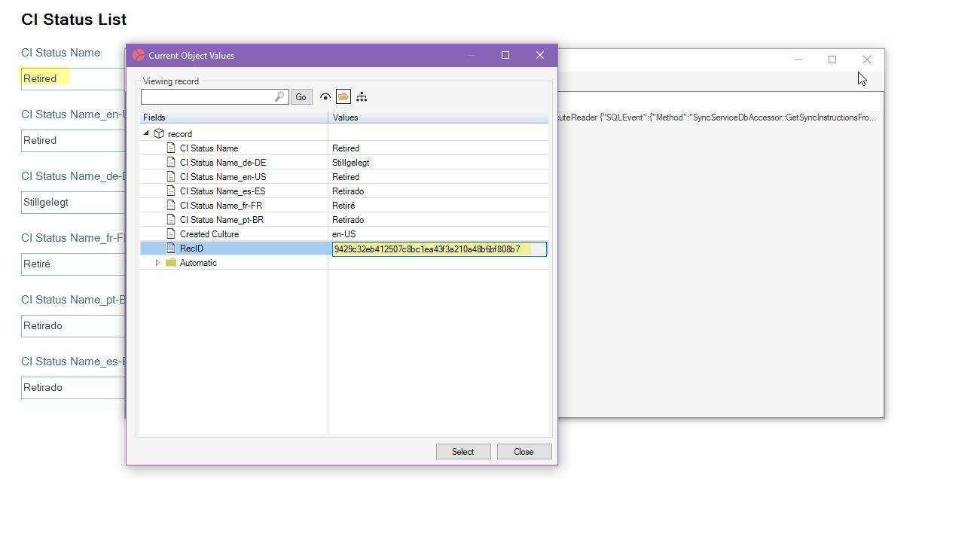This screenshot has width=980, height=534.
Task: Click the RecID value text box
Action: (x=438, y=249)
